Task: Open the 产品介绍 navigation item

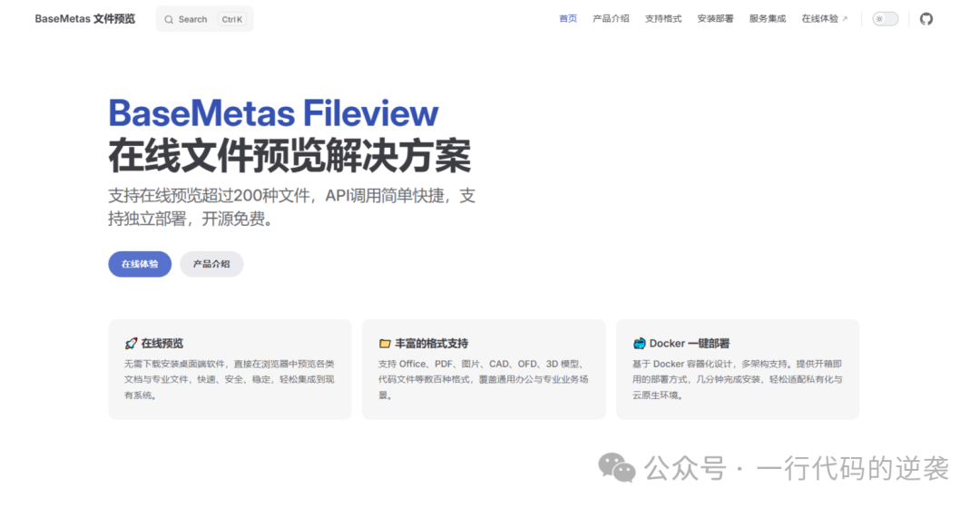Action: click(611, 19)
